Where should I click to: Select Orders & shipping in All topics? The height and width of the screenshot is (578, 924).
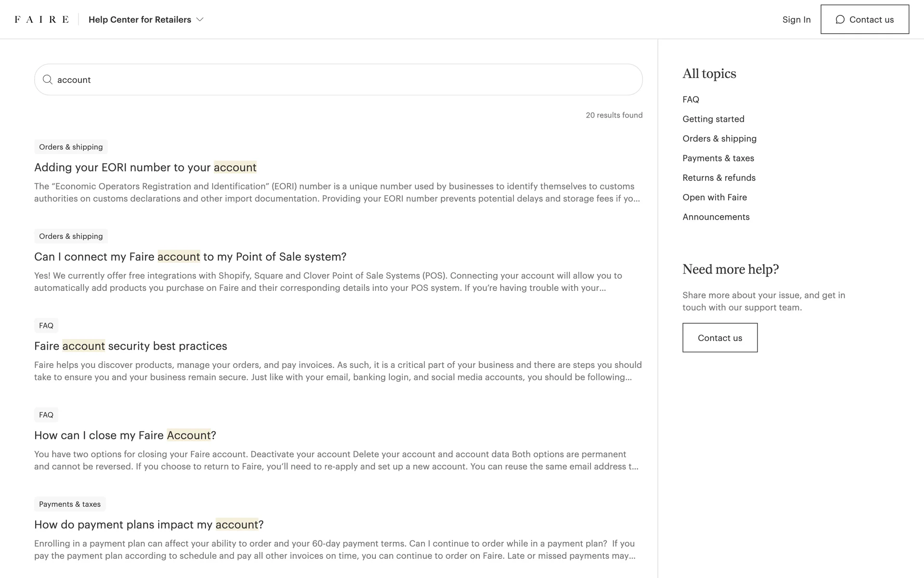(x=719, y=139)
